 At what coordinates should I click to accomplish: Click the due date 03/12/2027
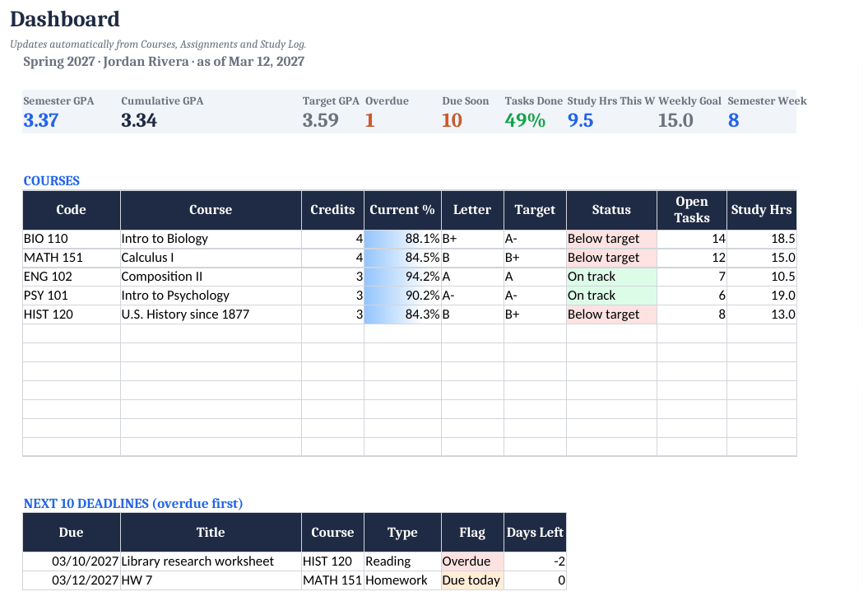72,580
